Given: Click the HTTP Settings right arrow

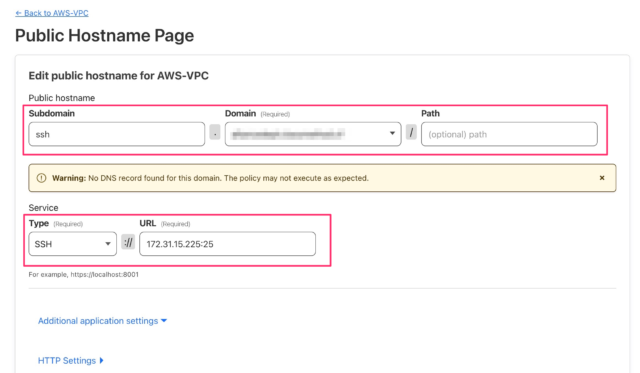Looking at the screenshot, I should [101, 360].
